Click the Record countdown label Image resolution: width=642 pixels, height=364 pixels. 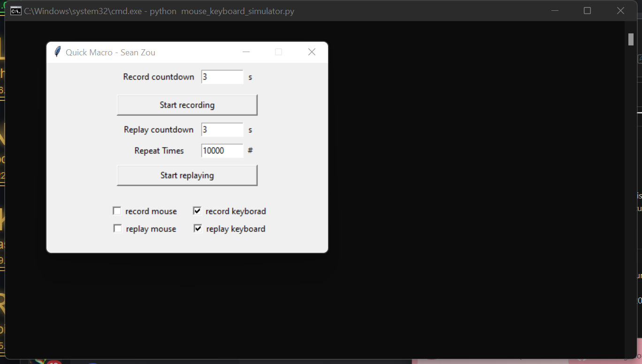(x=159, y=77)
